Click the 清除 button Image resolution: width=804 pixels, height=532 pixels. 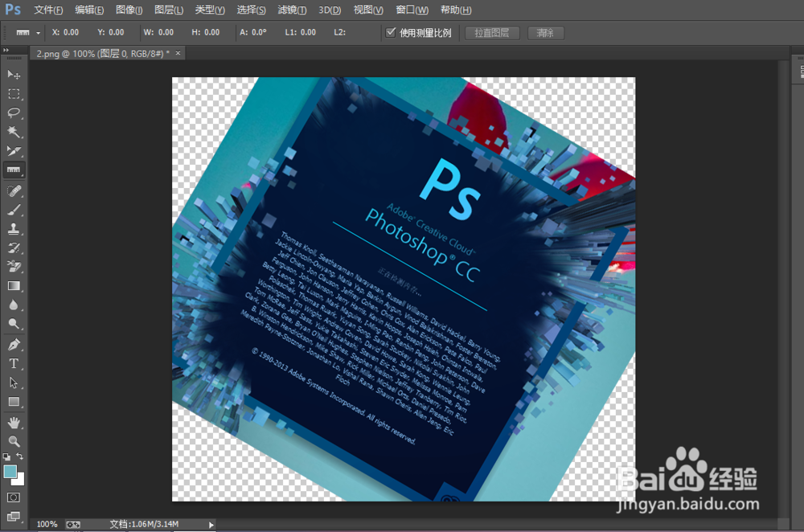[546, 33]
